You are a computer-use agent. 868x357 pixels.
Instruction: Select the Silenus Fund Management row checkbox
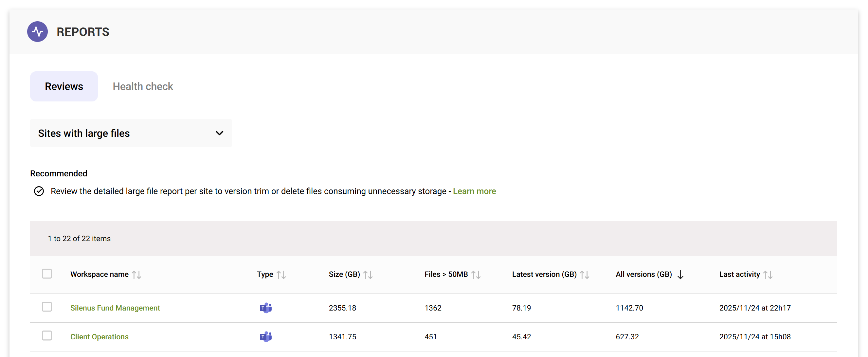[47, 307]
